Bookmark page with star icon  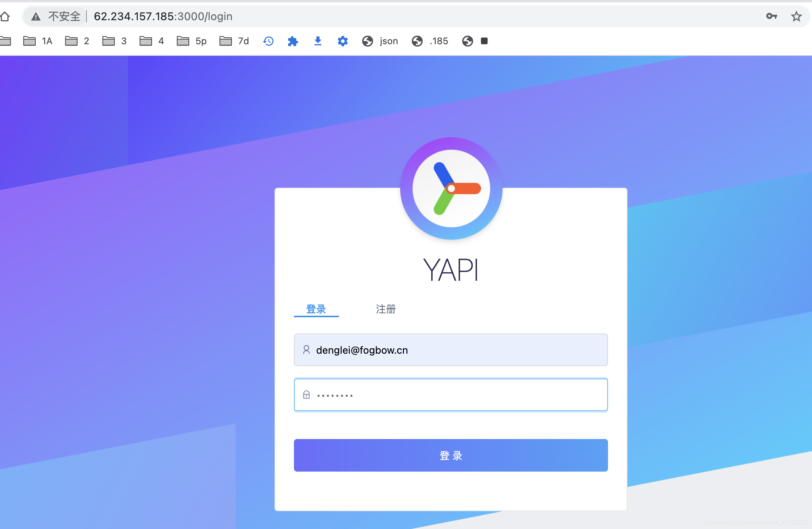[x=796, y=16]
